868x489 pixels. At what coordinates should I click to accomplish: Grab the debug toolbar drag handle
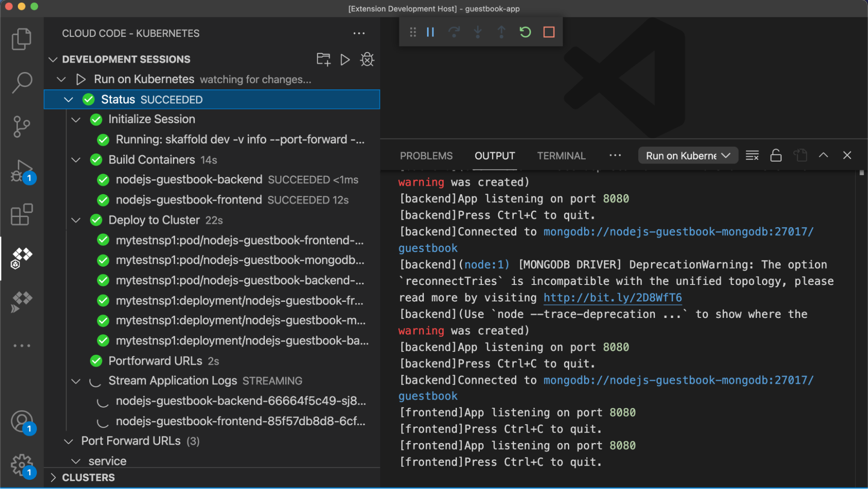413,32
